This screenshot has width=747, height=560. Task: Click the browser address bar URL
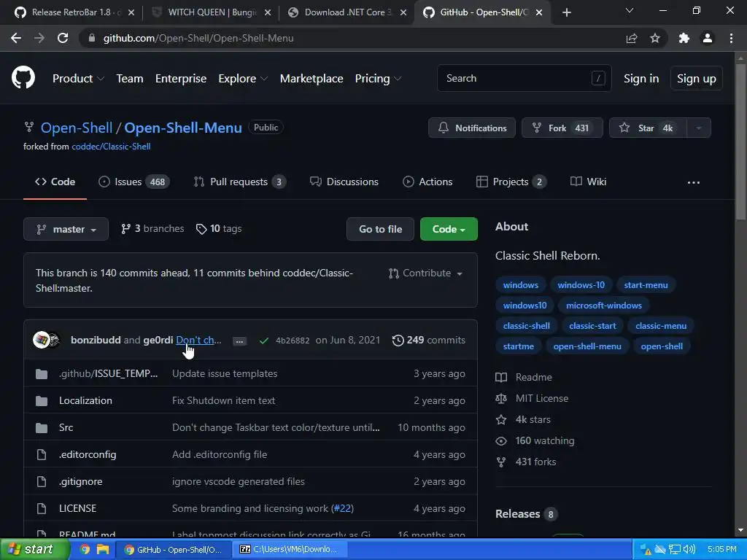pyautogui.click(x=198, y=38)
